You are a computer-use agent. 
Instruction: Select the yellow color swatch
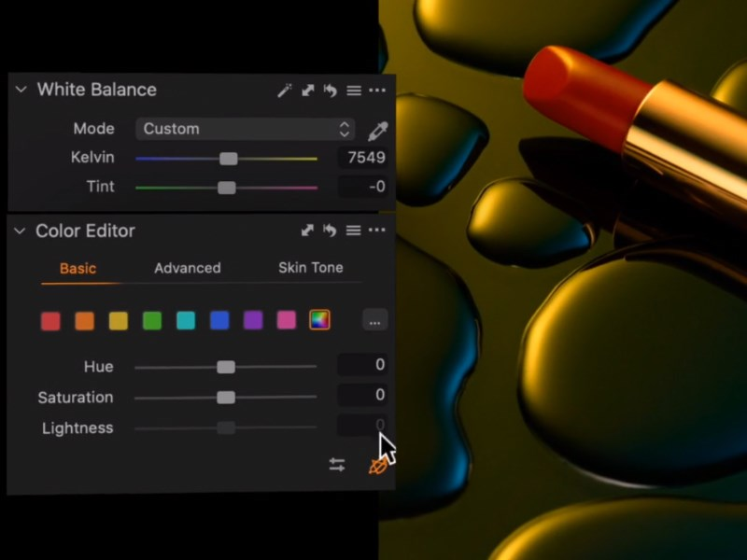click(x=119, y=321)
